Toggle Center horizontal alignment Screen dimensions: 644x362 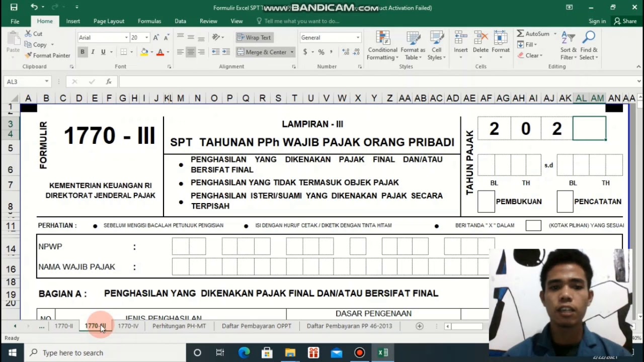coord(191,52)
